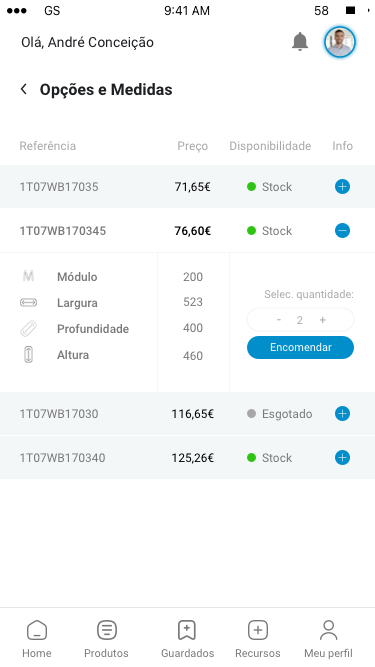
Task: Open the Guardados bookmark tab
Action: pos(188,638)
